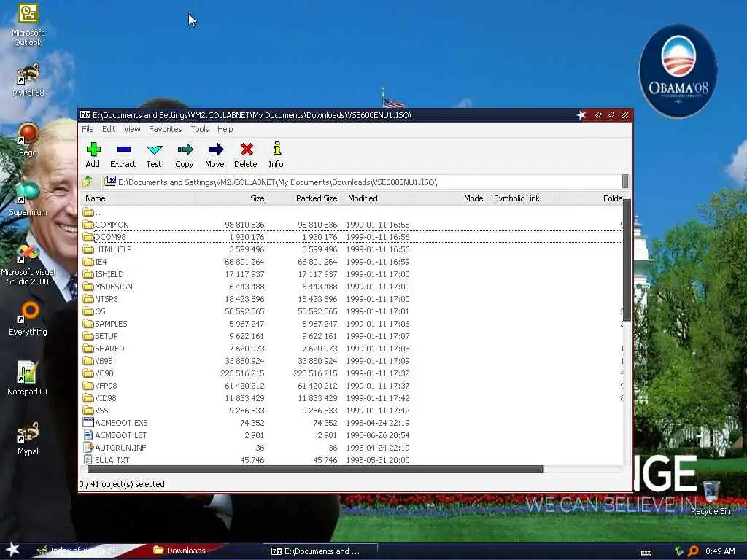747x560 pixels.
Task: Switch to 7-Zip E:\Documents taskbar button
Action: point(320,551)
